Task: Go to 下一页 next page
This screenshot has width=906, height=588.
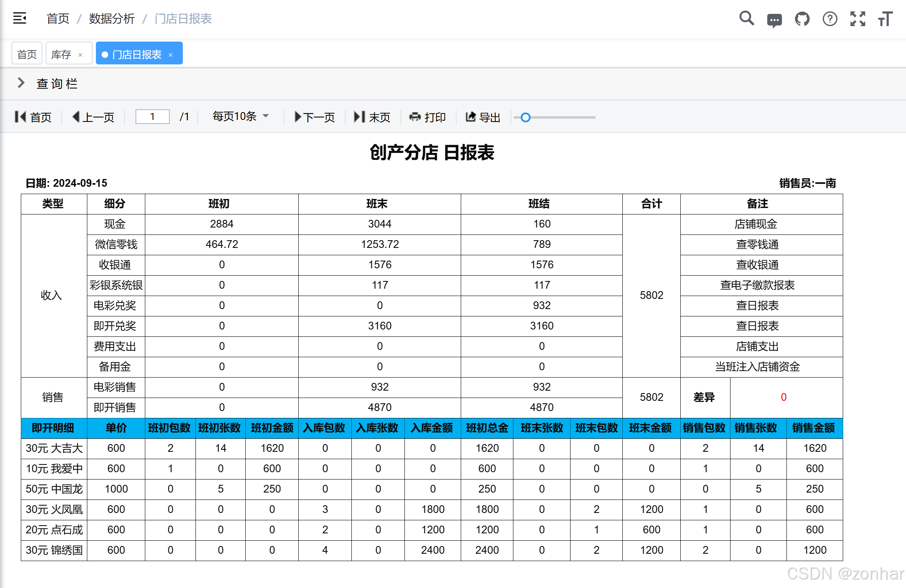Action: pos(314,117)
